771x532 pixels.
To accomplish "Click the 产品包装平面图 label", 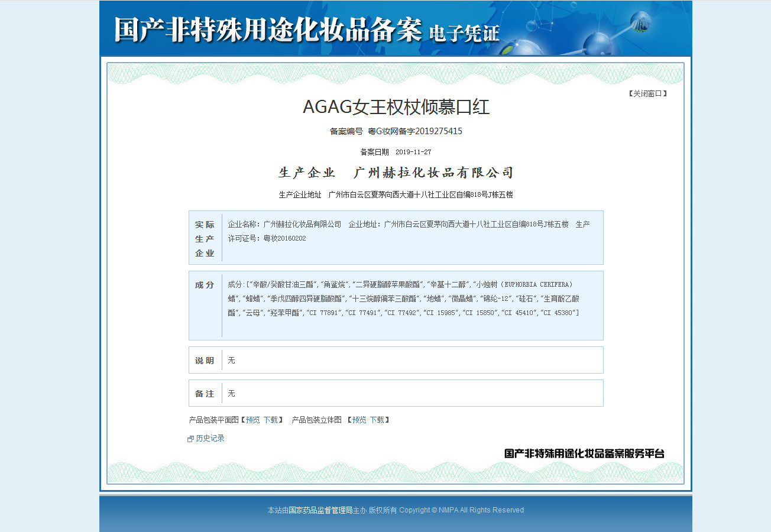I will (x=214, y=420).
